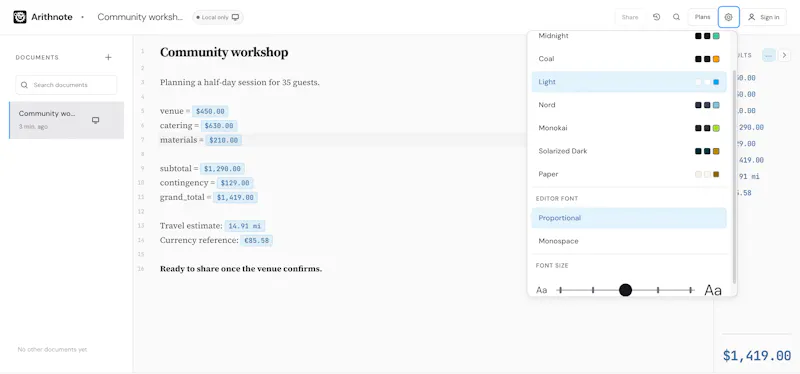
Task: Click the document title in header
Action: 140,17
